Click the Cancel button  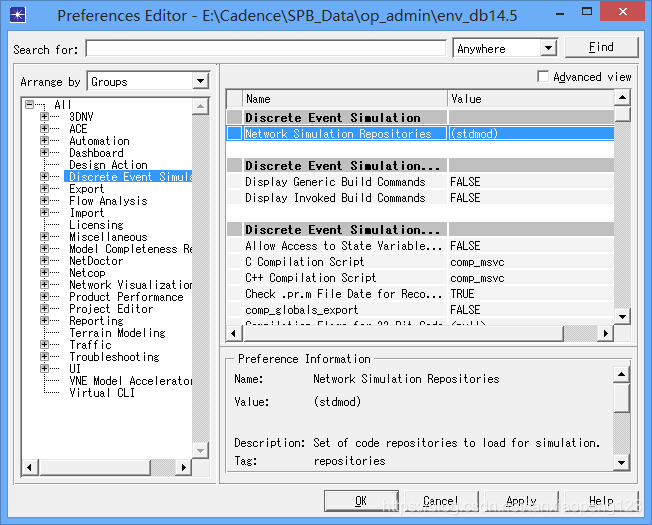tap(441, 501)
